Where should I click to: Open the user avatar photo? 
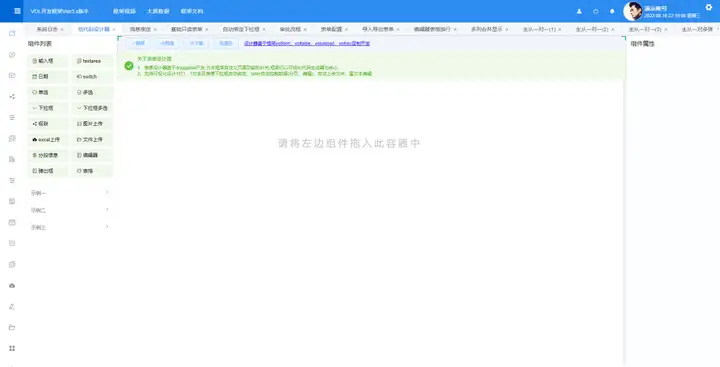pos(633,11)
